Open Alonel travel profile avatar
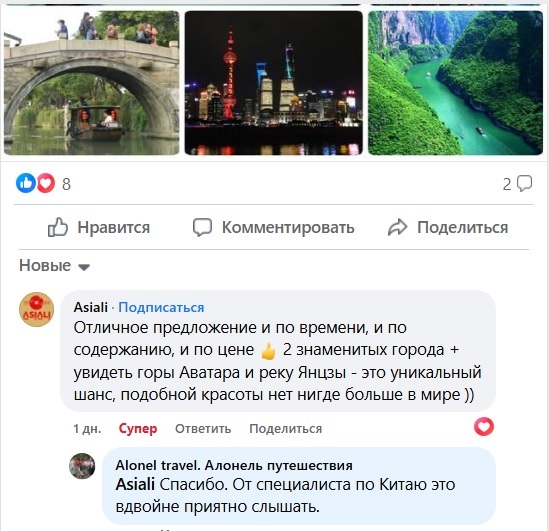 [82, 466]
